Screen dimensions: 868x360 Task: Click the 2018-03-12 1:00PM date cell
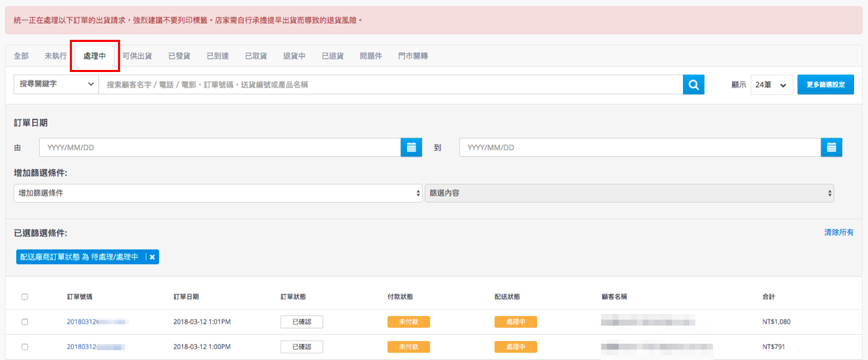pos(203,347)
